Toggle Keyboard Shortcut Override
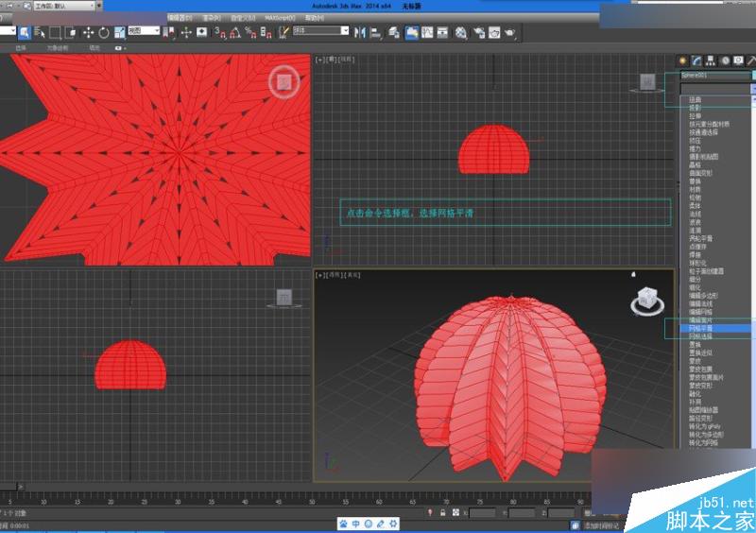Screen dimensions: 756x533 (x=202, y=33)
